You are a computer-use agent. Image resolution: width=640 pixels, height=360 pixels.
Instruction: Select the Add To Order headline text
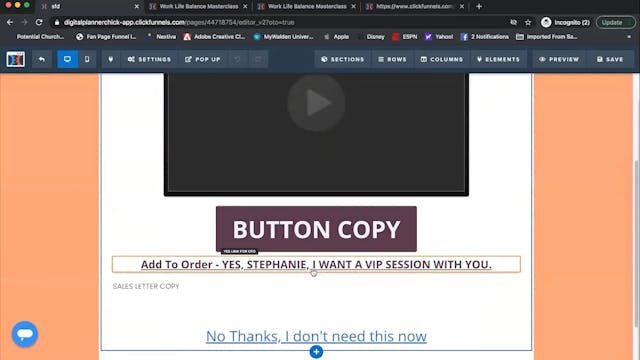(316, 264)
